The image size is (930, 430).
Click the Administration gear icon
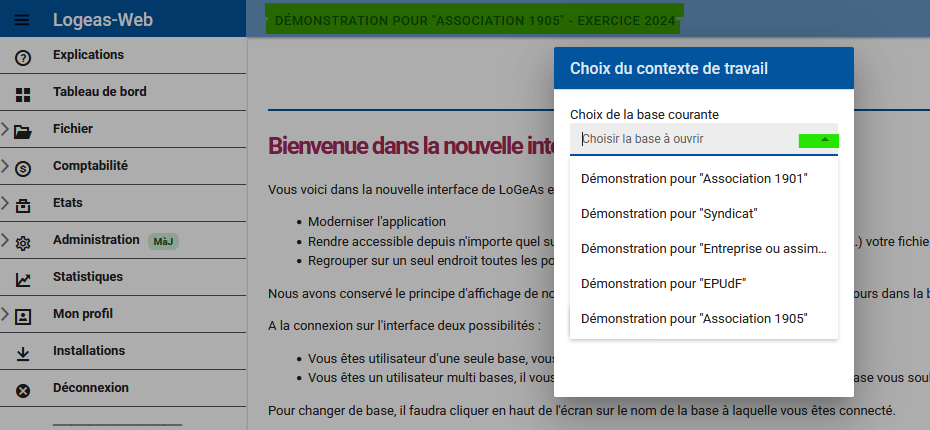pos(24,243)
